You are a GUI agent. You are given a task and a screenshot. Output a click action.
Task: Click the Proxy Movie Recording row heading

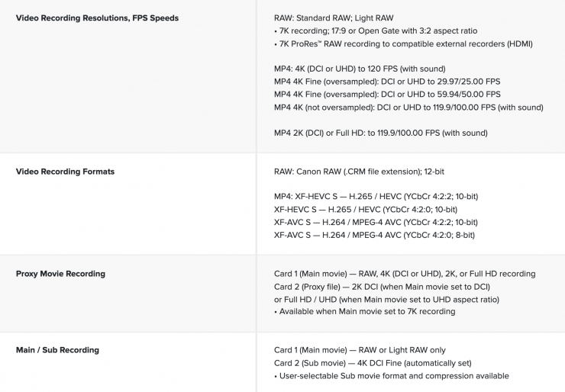pyautogui.click(x=60, y=274)
